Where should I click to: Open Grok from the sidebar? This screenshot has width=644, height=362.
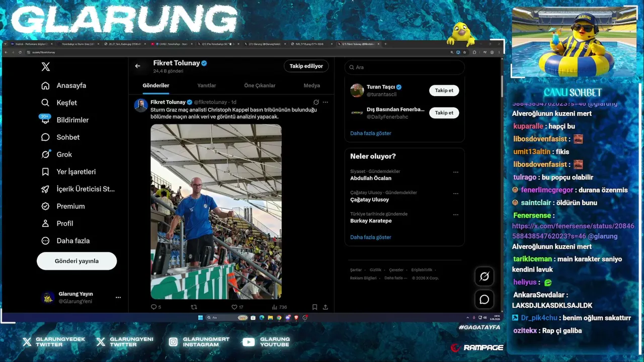coord(57,154)
